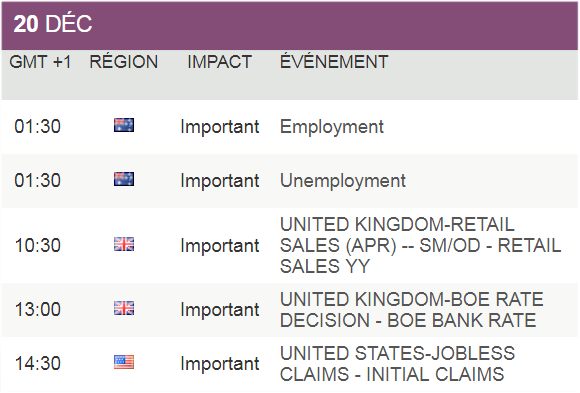Open the Employment event

click(332, 127)
